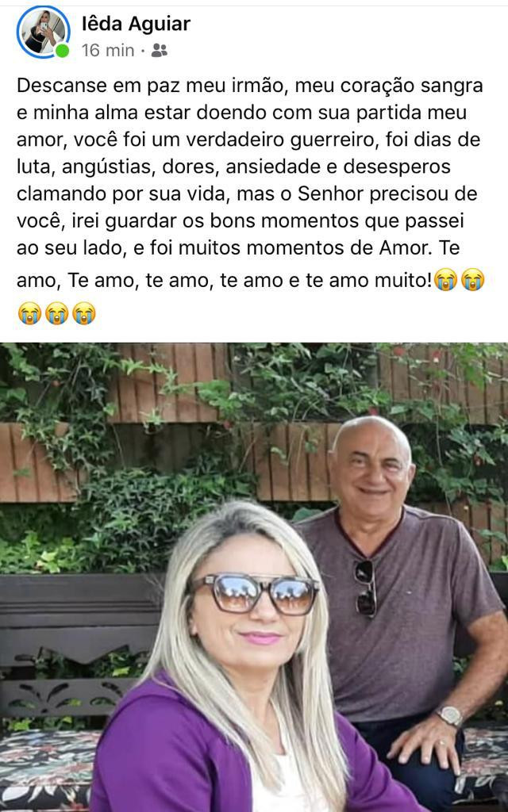Click the sunglasses hanging on the man's shirt
The image size is (508, 812).
[366, 588]
